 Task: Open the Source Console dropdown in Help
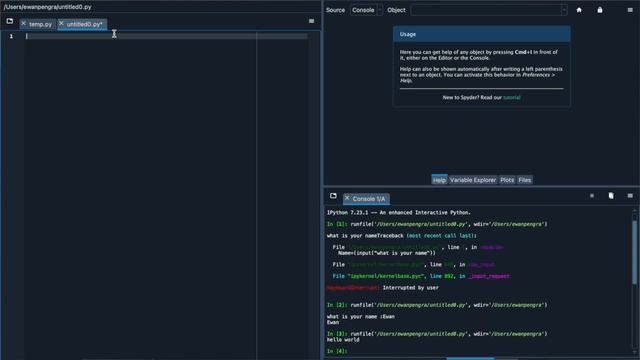point(367,10)
